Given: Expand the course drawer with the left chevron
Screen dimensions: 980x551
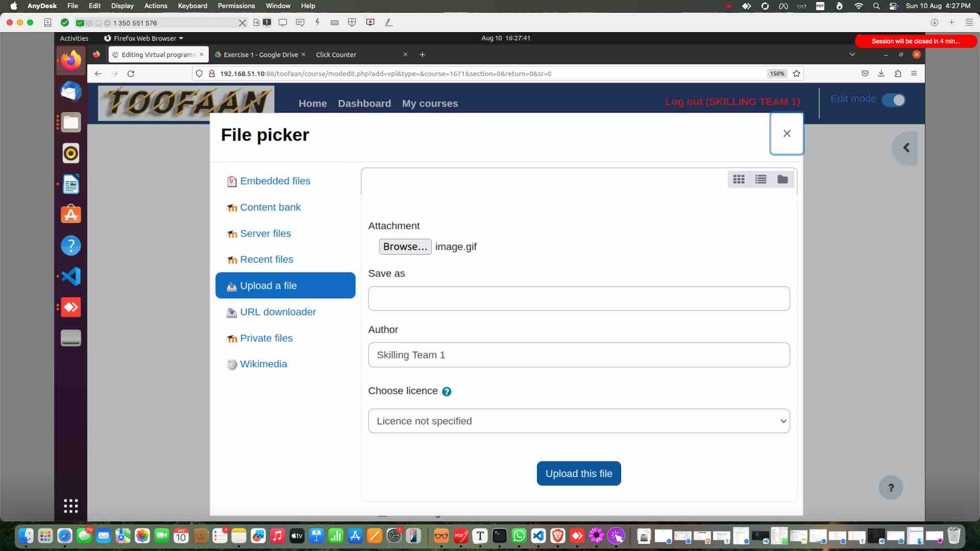Looking at the screenshot, I should coord(906,148).
